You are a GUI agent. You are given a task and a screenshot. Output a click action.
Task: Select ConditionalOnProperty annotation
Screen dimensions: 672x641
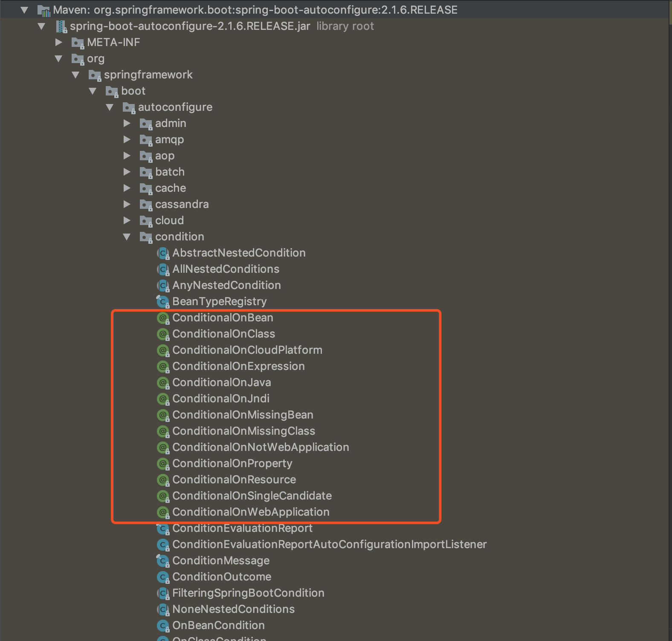(232, 463)
